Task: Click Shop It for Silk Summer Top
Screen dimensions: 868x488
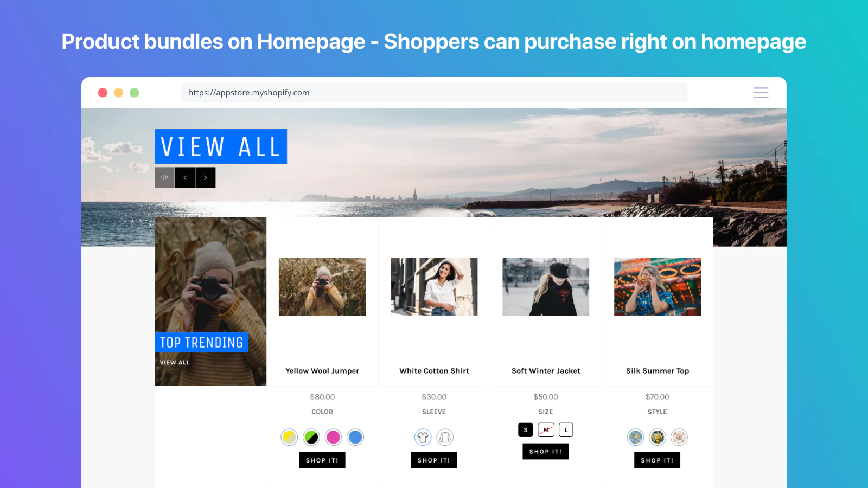Action: [x=657, y=460]
